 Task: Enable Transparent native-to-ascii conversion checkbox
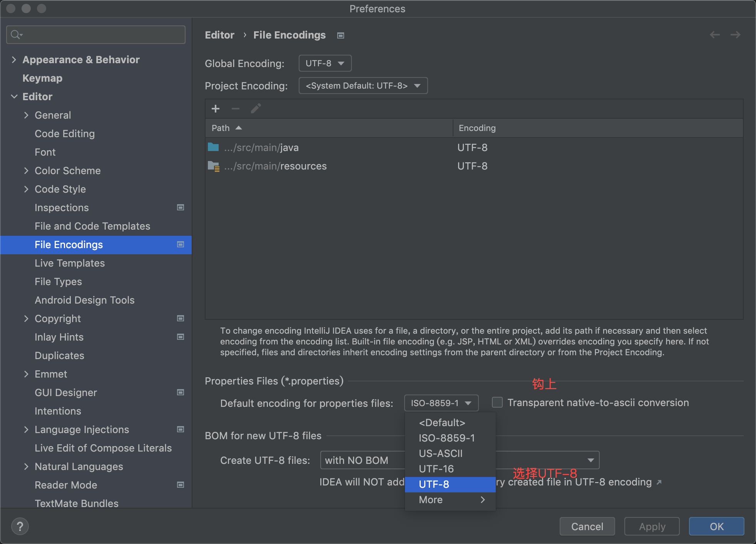click(497, 403)
